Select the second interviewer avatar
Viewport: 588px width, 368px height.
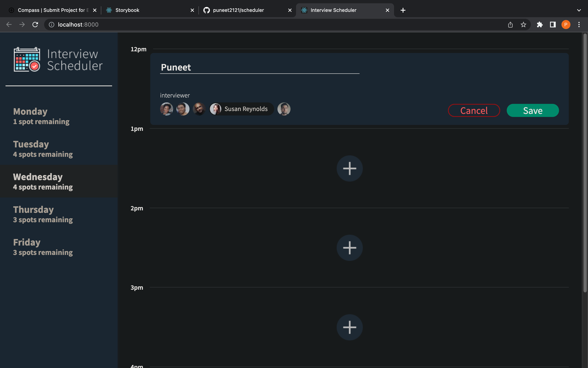[x=183, y=109]
